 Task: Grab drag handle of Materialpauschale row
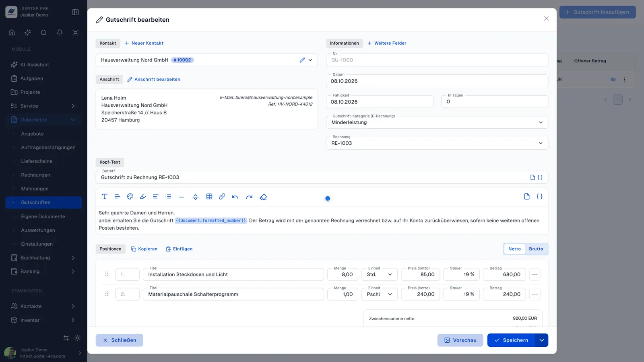point(107,294)
